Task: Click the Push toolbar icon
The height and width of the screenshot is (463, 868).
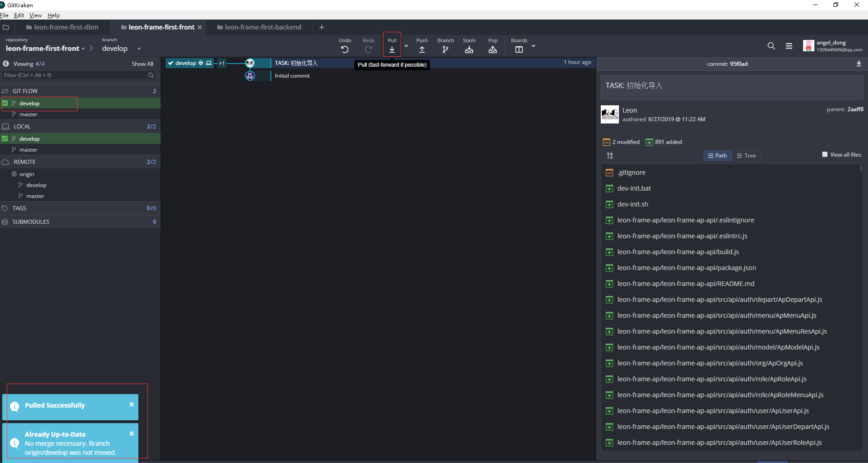Action: pos(422,49)
